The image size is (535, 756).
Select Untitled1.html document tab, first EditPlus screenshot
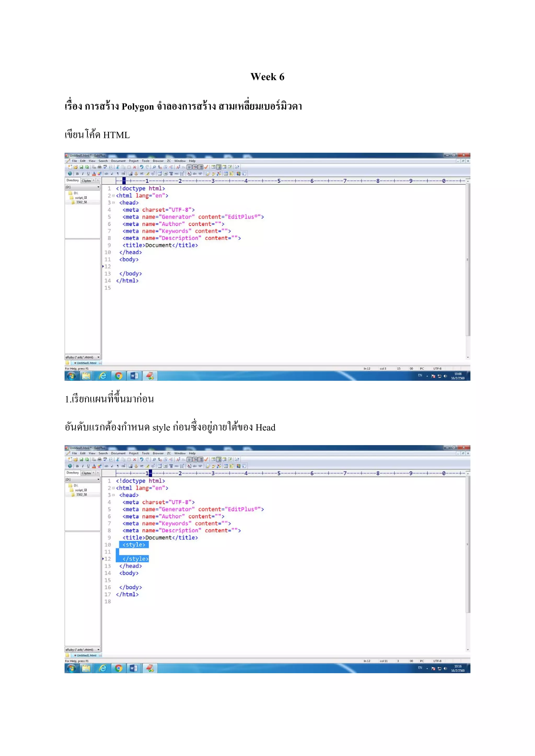[86, 363]
